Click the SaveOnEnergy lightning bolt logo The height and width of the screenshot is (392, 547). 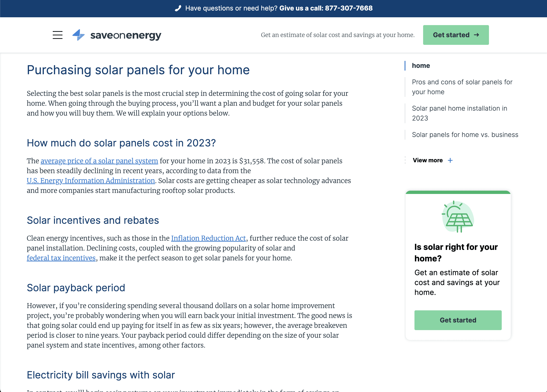(78, 35)
